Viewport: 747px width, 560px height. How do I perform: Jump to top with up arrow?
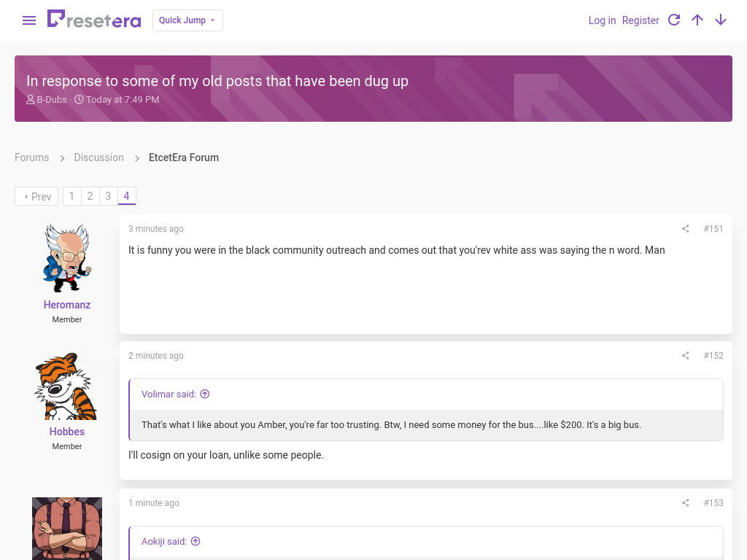pyautogui.click(x=697, y=20)
